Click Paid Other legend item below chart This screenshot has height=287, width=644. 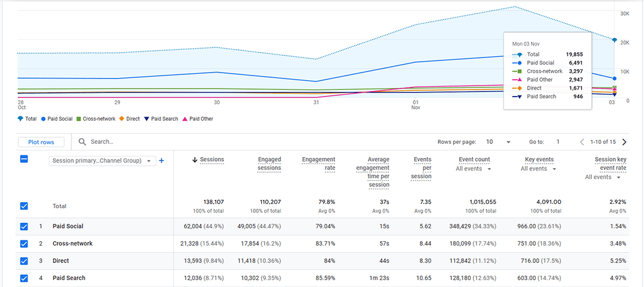click(197, 119)
